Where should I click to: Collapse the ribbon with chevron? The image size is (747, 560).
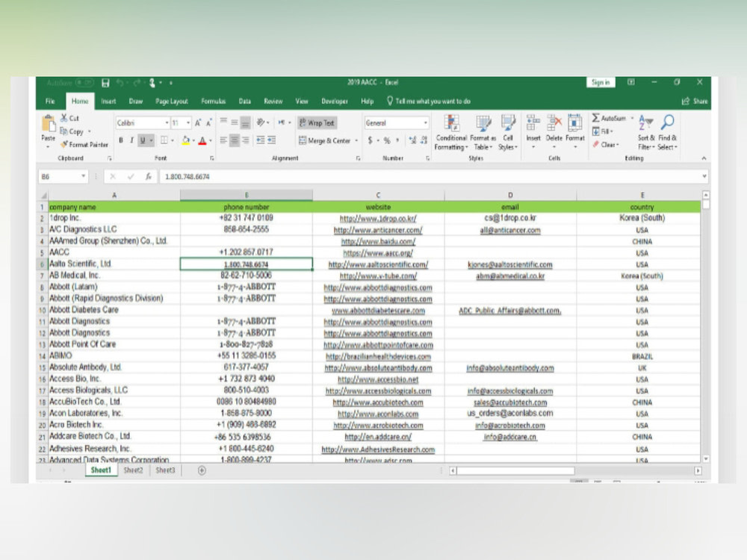point(704,158)
